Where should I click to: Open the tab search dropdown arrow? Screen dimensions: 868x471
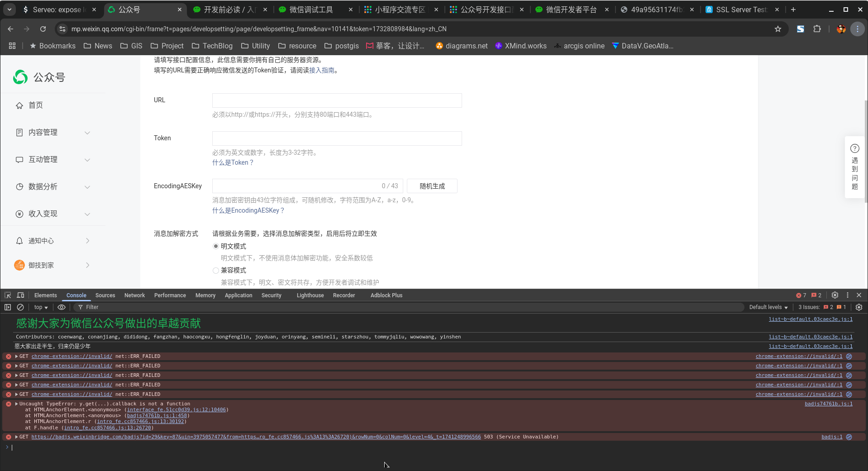(10, 9)
